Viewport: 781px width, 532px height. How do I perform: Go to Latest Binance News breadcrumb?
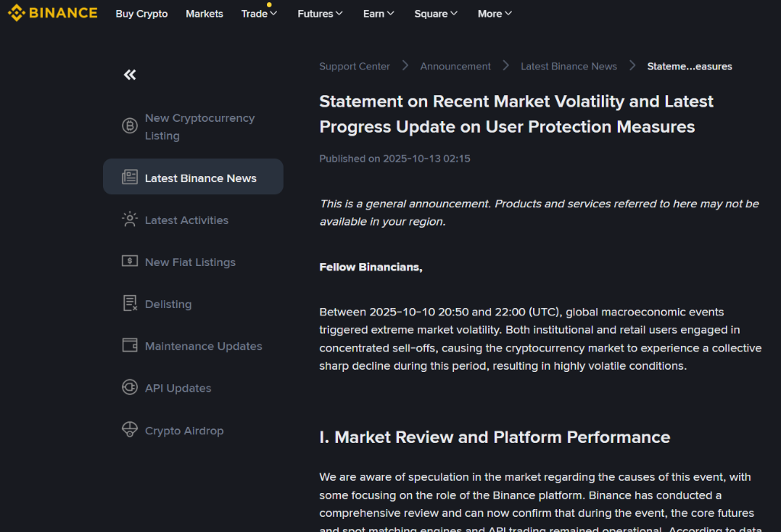click(x=569, y=66)
